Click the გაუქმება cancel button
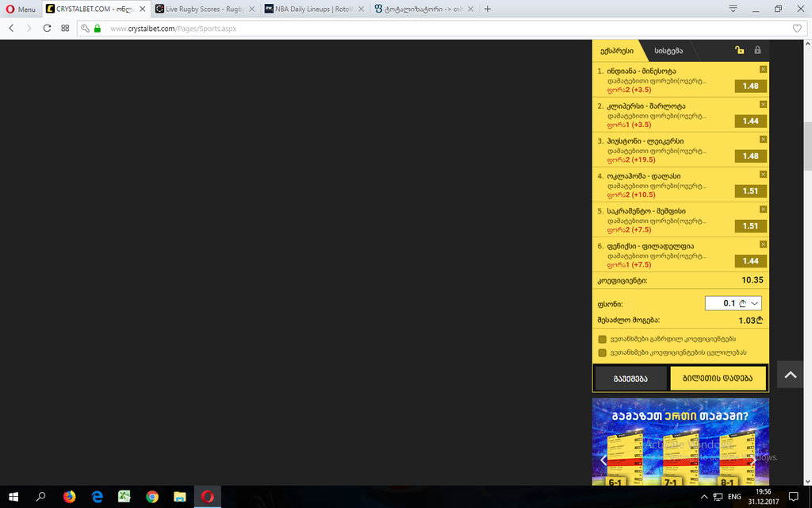Viewport: 812px width, 508px height. 630,379
